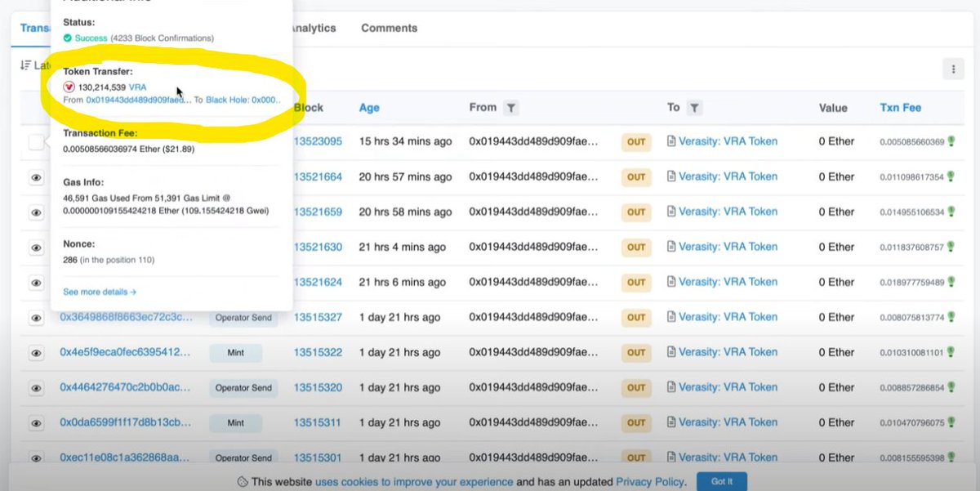Open Verasity: VRA Token in block 13515322 row
The image size is (980, 491).
coord(728,352)
